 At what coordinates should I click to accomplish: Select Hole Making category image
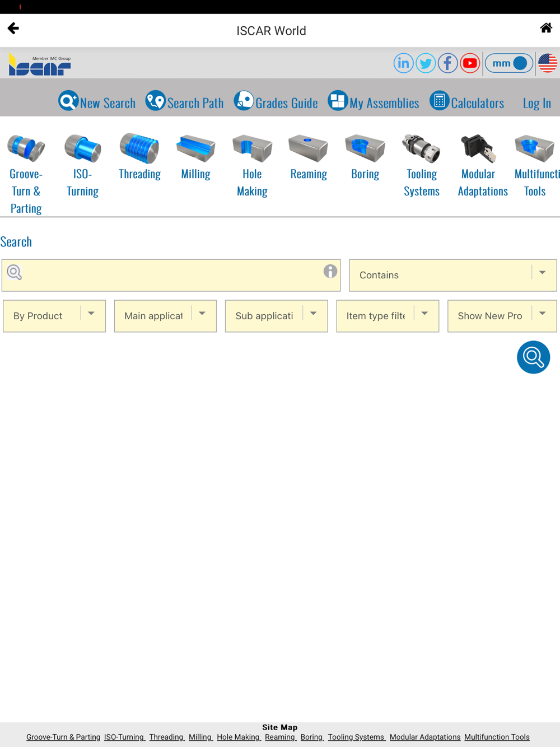tap(252, 148)
